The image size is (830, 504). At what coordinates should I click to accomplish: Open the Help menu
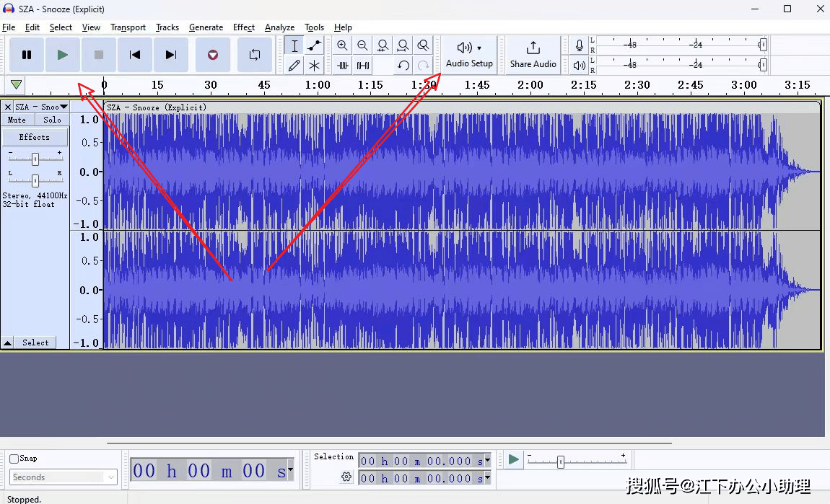343,27
